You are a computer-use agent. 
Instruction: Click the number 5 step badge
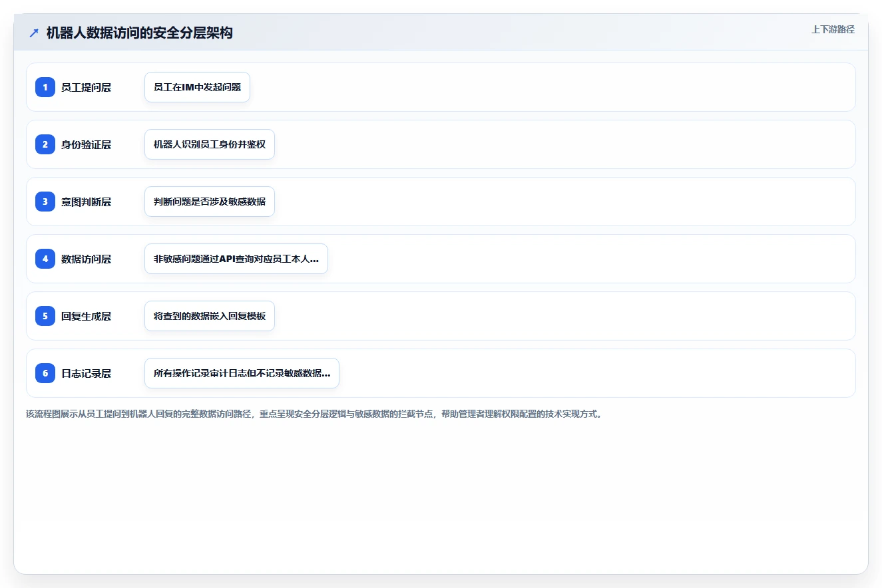pos(45,316)
